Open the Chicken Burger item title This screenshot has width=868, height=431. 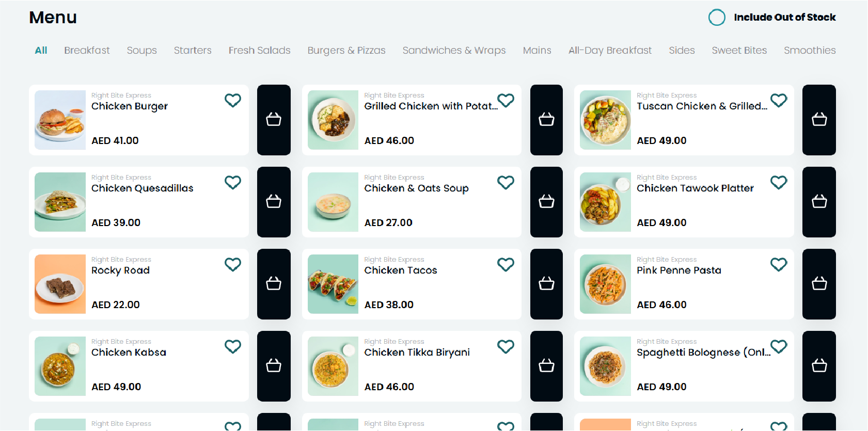130,106
